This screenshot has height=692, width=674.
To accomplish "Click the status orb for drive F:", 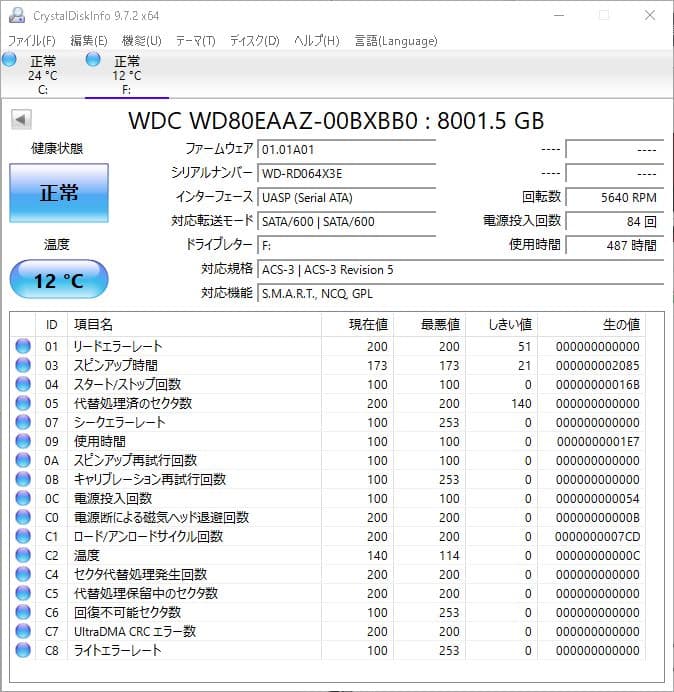I will click(93, 59).
